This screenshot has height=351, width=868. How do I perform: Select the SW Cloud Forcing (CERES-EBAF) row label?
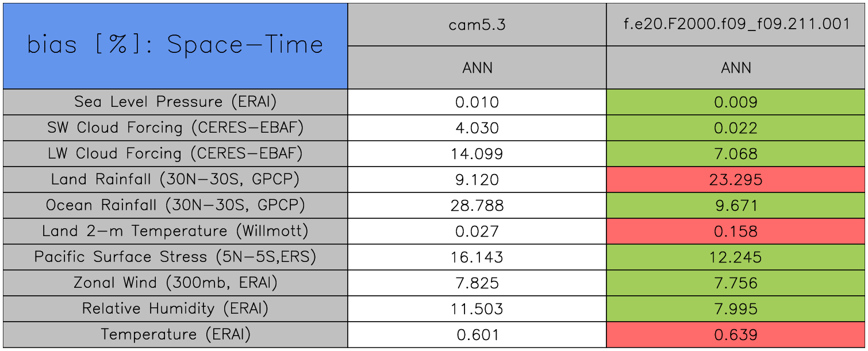tap(175, 128)
